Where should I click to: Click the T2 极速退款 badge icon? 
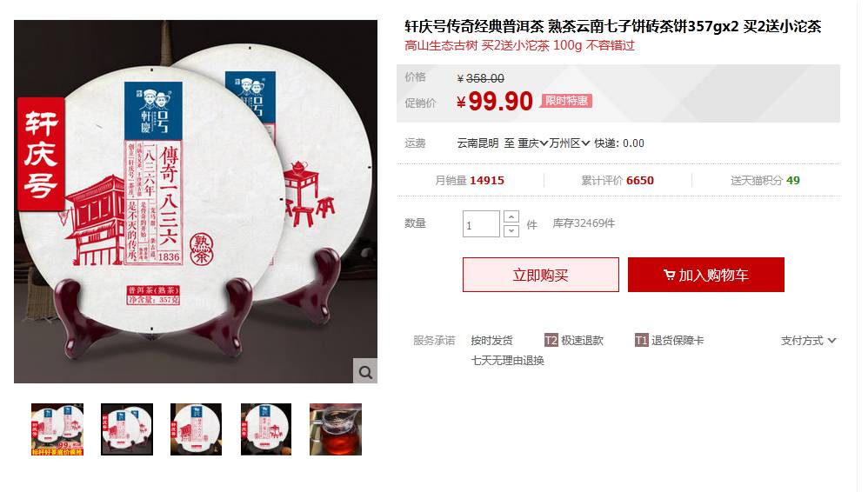551,341
